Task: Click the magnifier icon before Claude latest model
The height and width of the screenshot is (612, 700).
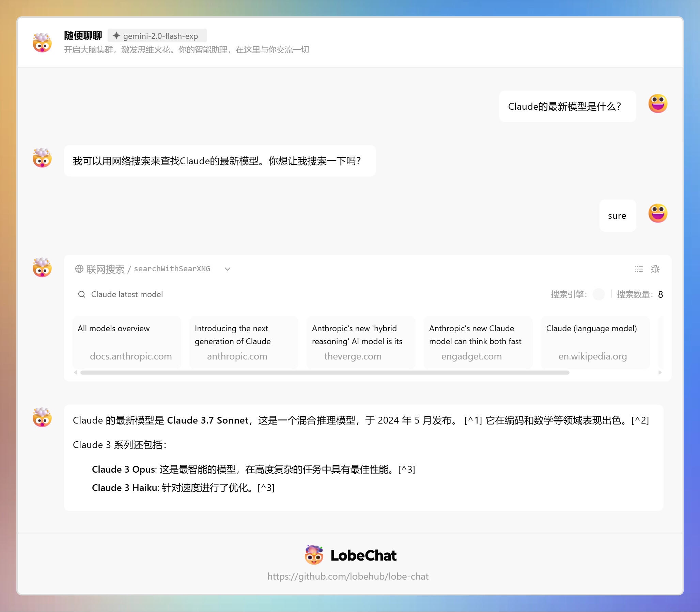Action: pos(82,294)
